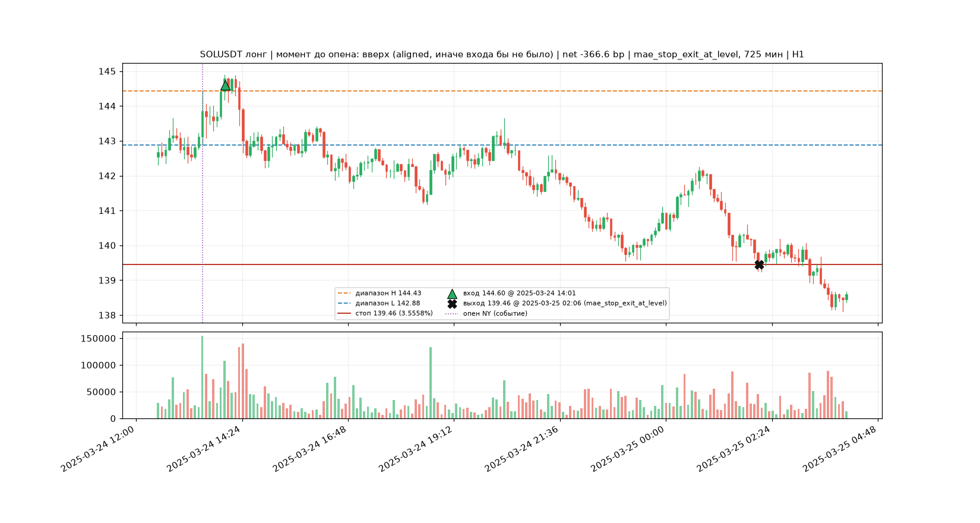Click the tallest green volume bar
Screen dimensions: 980x523
pyautogui.click(x=202, y=377)
